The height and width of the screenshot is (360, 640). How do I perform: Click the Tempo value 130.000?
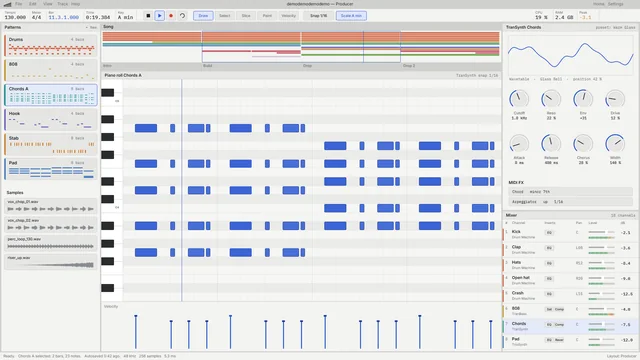(x=15, y=18)
